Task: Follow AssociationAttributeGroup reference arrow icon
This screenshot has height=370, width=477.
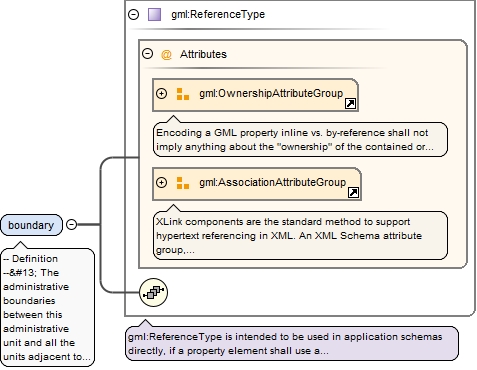Action: tap(353, 193)
